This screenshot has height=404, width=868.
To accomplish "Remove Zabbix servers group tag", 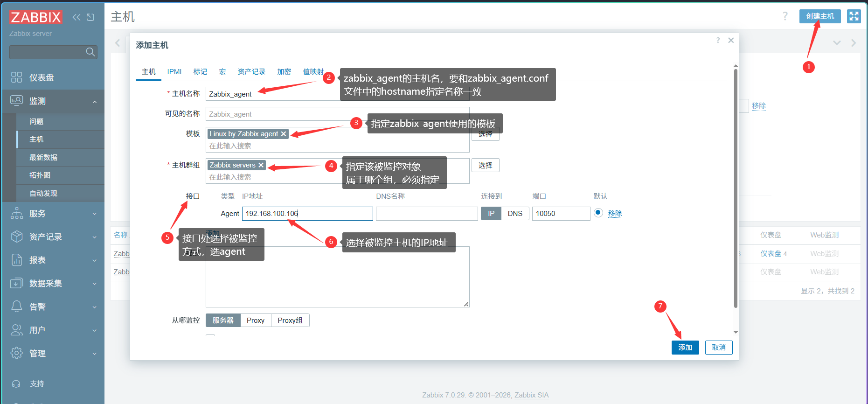I will 261,165.
